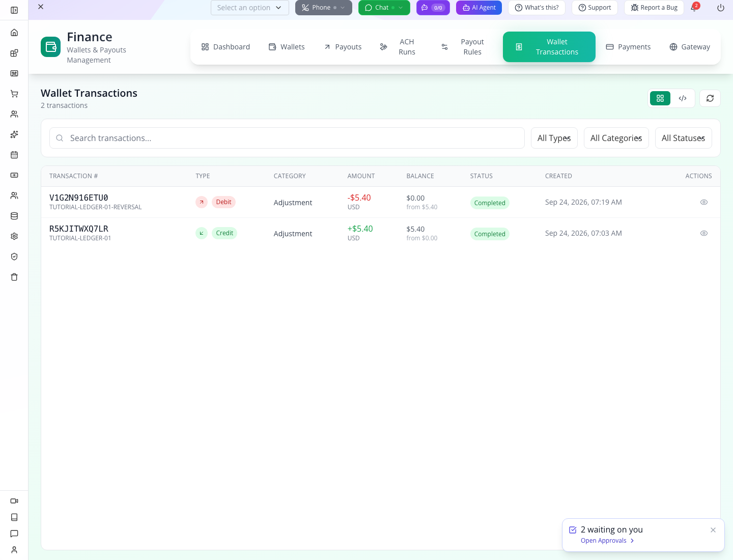
Task: Open the All Types filter
Action: click(554, 138)
